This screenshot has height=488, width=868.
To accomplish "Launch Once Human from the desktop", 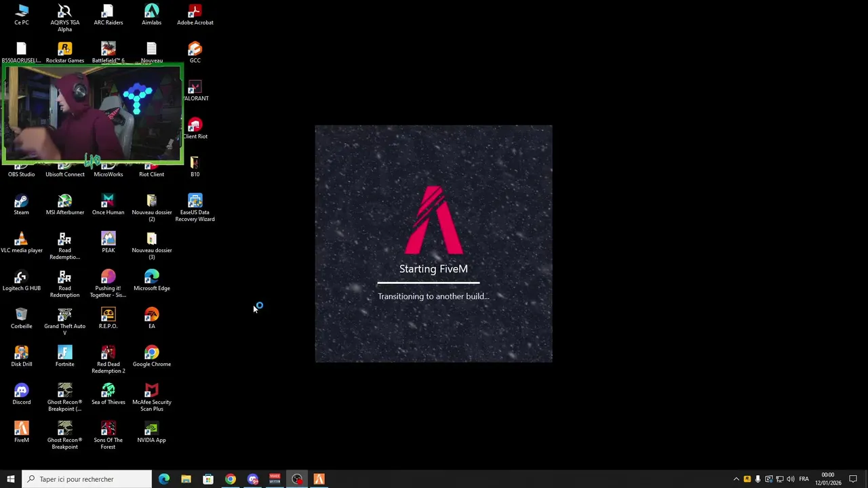I will coord(108,205).
